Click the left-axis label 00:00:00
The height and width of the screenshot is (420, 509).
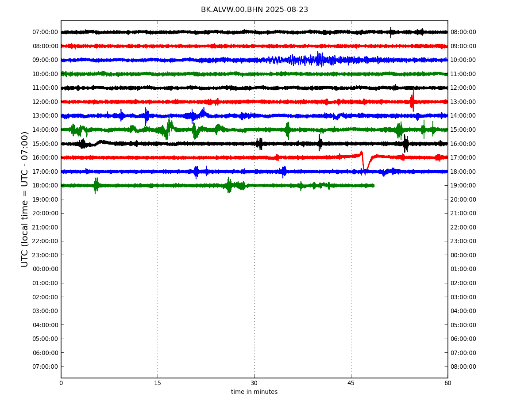point(45,269)
